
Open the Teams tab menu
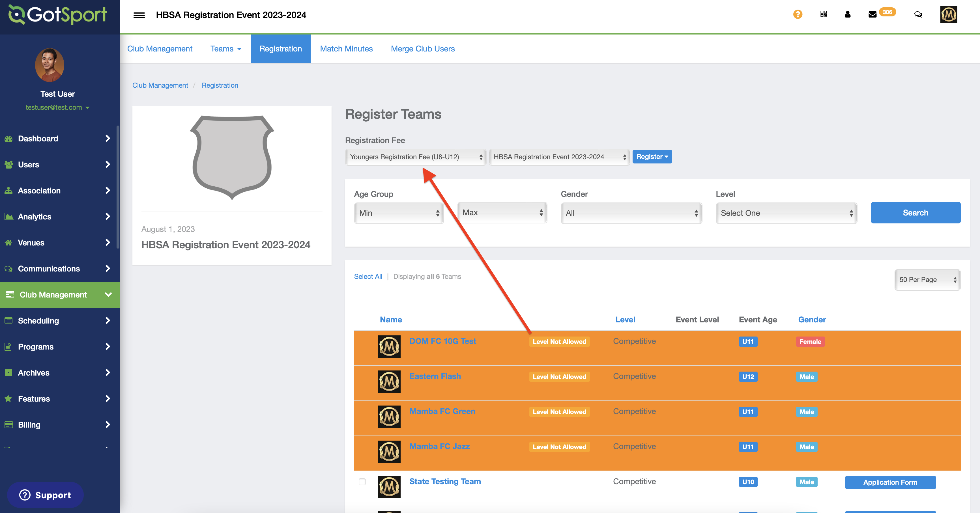226,49
